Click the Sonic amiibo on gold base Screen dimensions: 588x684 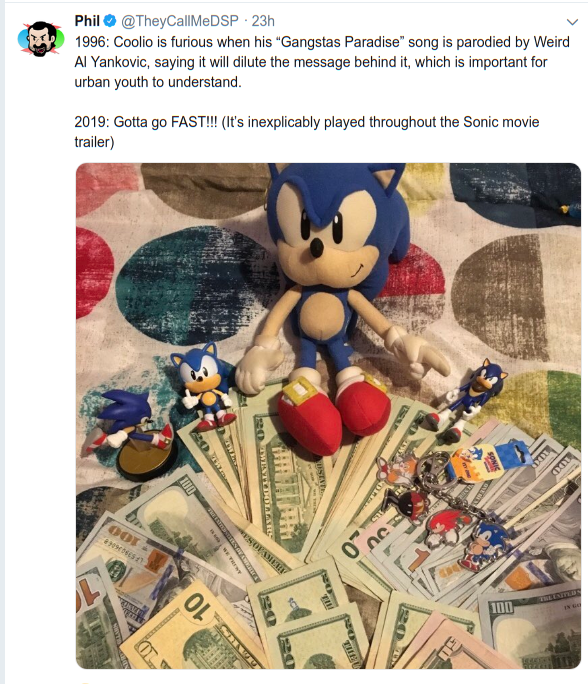[x=133, y=436]
